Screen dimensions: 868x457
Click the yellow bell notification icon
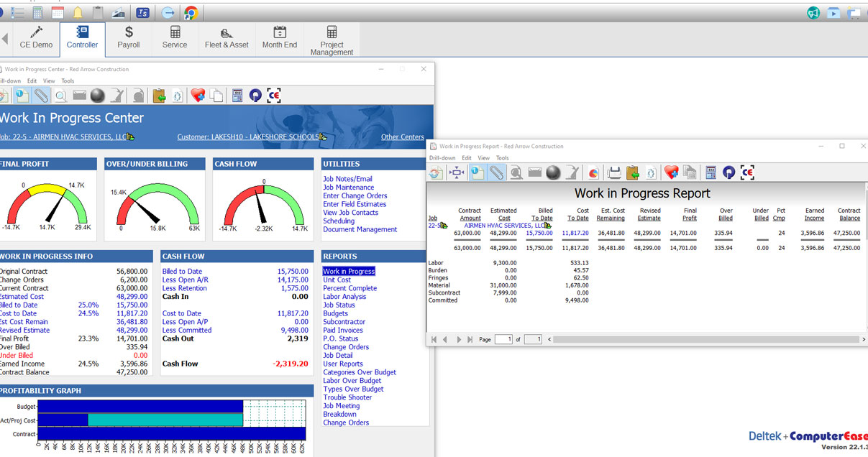tap(78, 12)
